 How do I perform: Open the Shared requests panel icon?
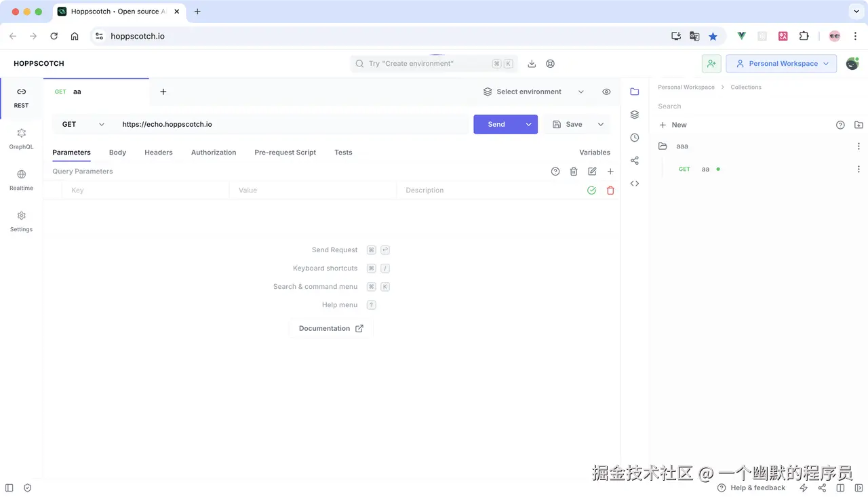(x=635, y=161)
